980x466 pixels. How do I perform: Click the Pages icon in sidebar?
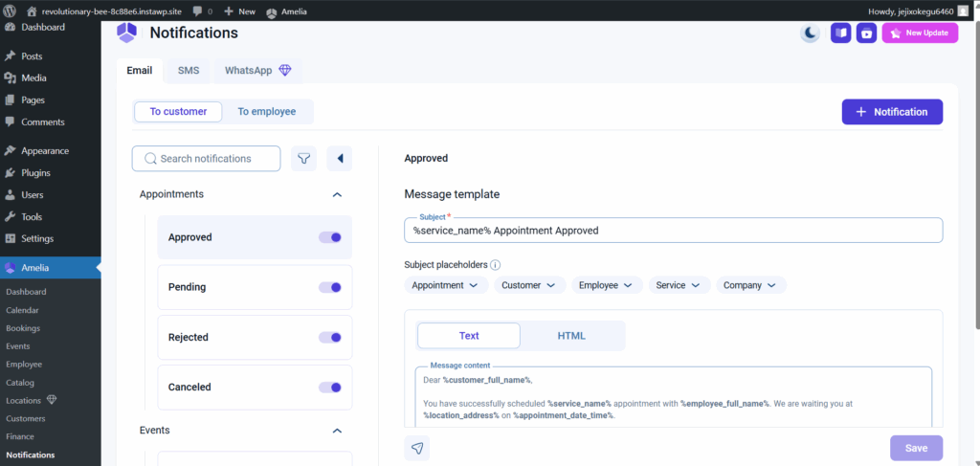[10, 100]
